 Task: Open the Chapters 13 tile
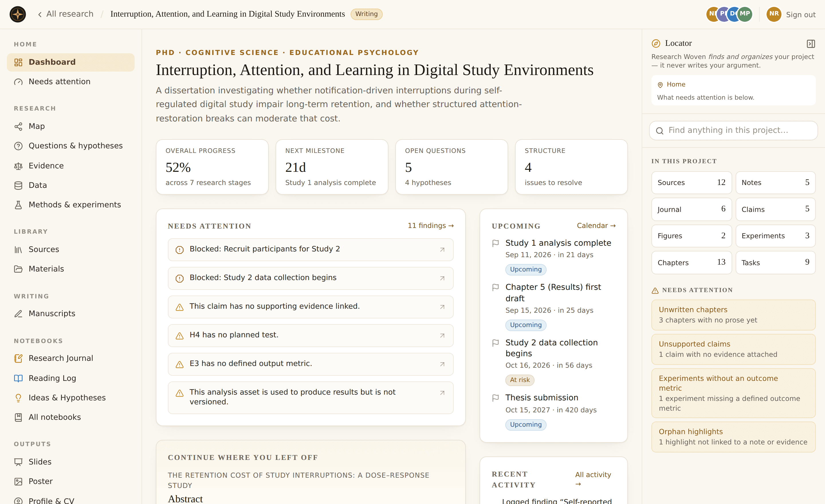point(692,263)
